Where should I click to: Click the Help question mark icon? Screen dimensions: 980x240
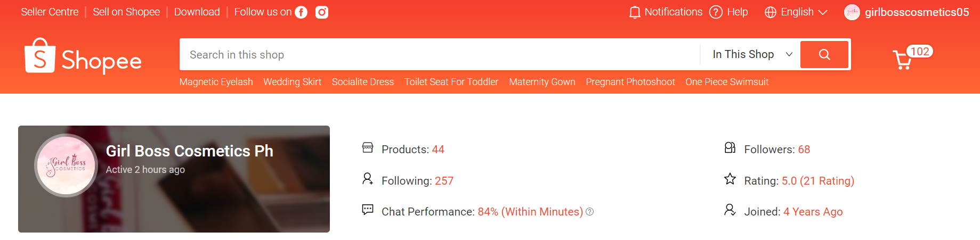[x=716, y=12]
